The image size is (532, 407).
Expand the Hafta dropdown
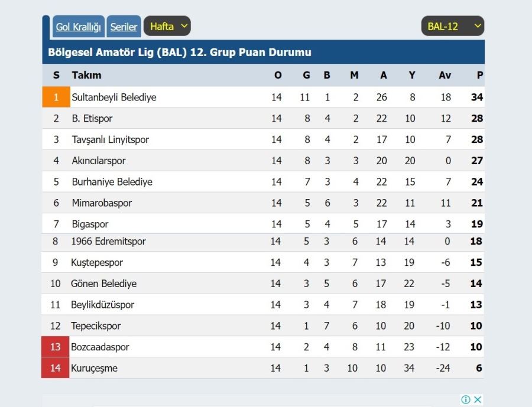(167, 26)
